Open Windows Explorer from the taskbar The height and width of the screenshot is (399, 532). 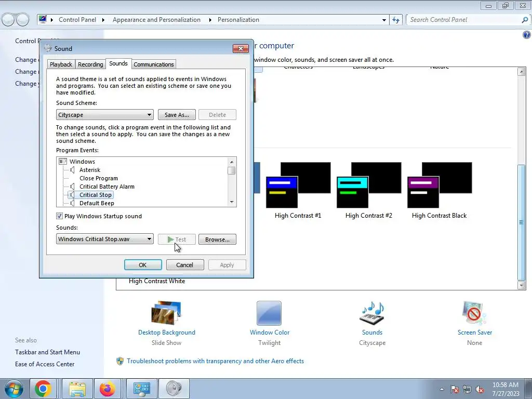77,389
